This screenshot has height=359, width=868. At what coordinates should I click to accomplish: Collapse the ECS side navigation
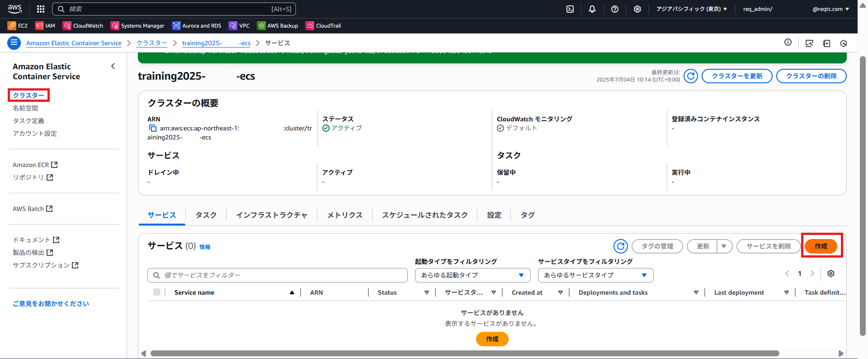[113, 67]
